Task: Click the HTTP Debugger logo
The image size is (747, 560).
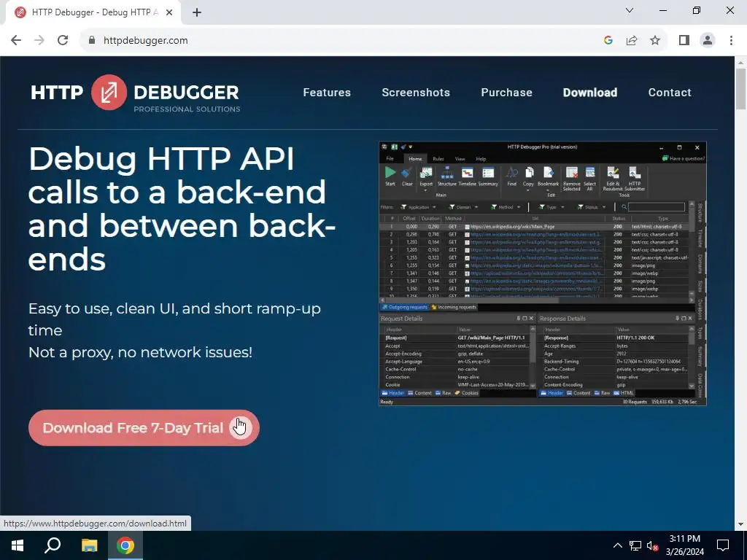Action: tap(135, 94)
